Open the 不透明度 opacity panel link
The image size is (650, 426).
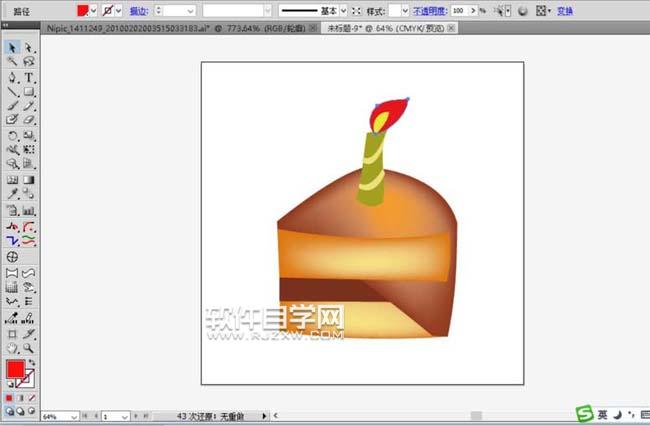point(430,11)
